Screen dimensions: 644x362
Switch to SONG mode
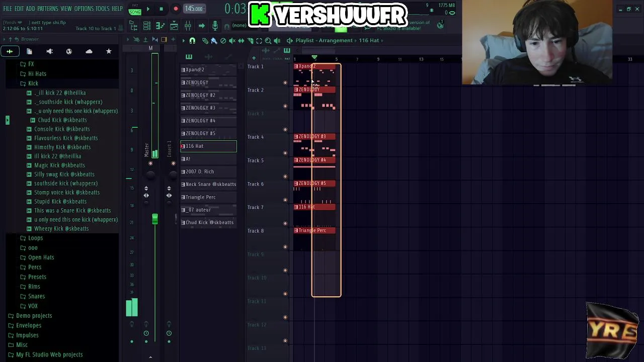click(x=134, y=12)
